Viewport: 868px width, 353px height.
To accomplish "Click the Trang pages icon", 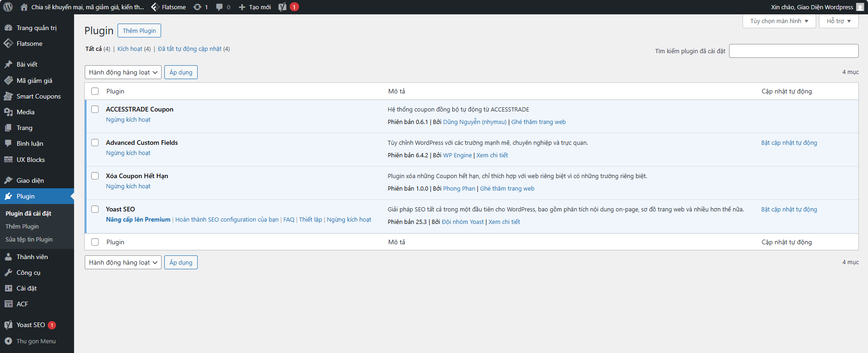I will pos(8,128).
